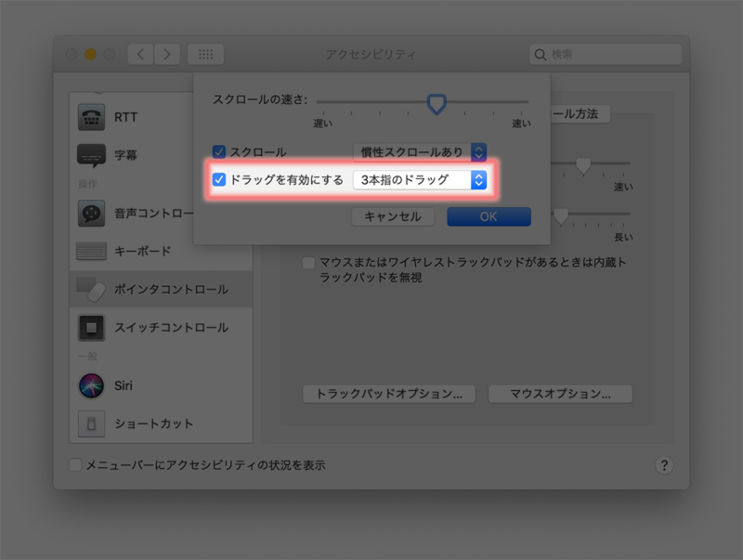This screenshot has height=560, width=743.
Task: Open the 3本指のドラッグ dropdown
Action: (420, 180)
